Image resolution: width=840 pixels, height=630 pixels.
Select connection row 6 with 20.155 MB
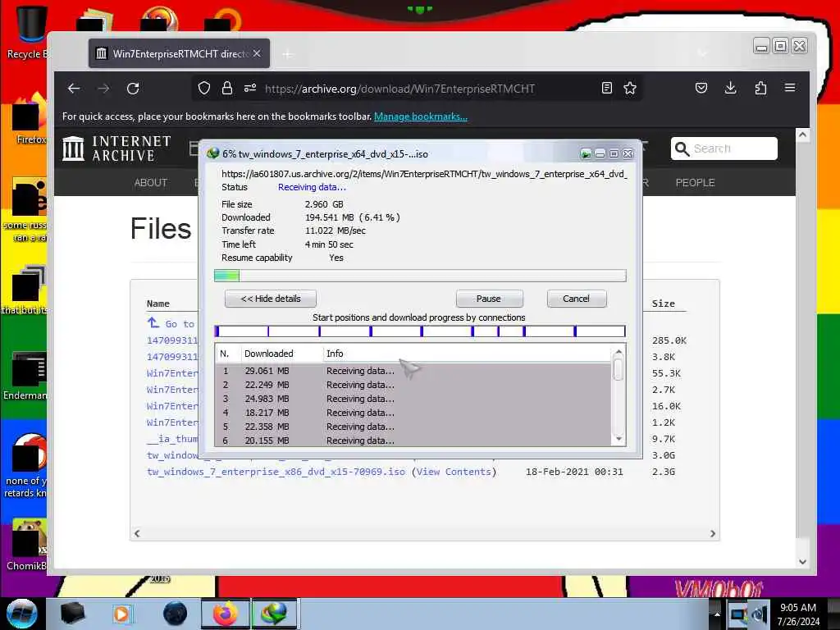coord(413,440)
